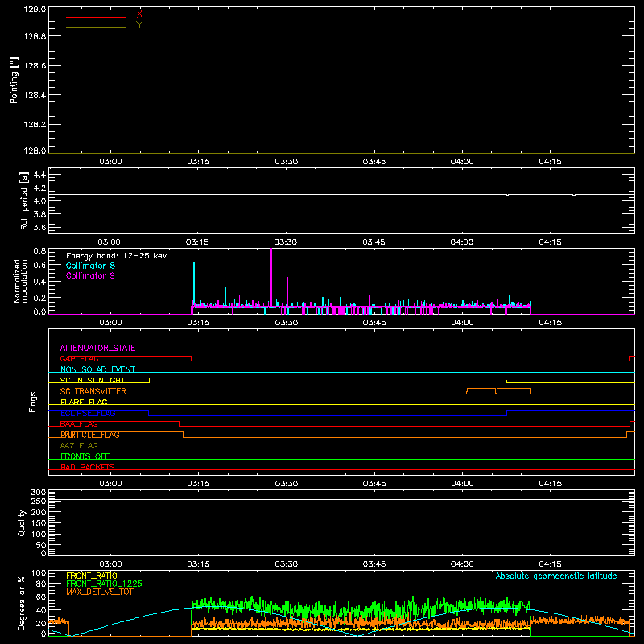The width and height of the screenshot is (644, 644).
Task: Click the tall magenta spike before 03:30
Action: [x=271, y=277]
